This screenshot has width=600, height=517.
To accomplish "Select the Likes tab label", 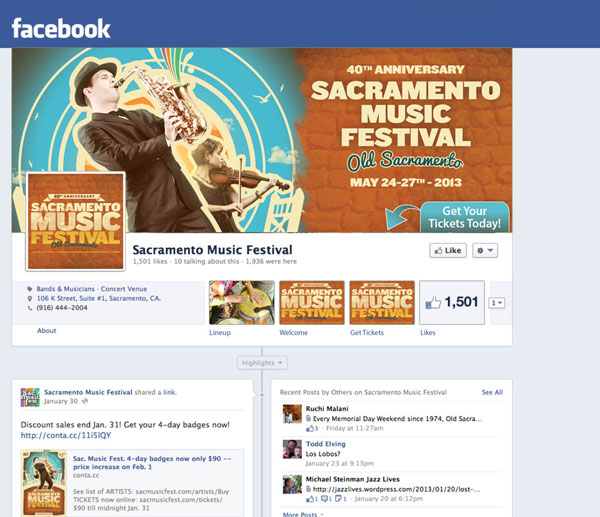I will pos(428,333).
